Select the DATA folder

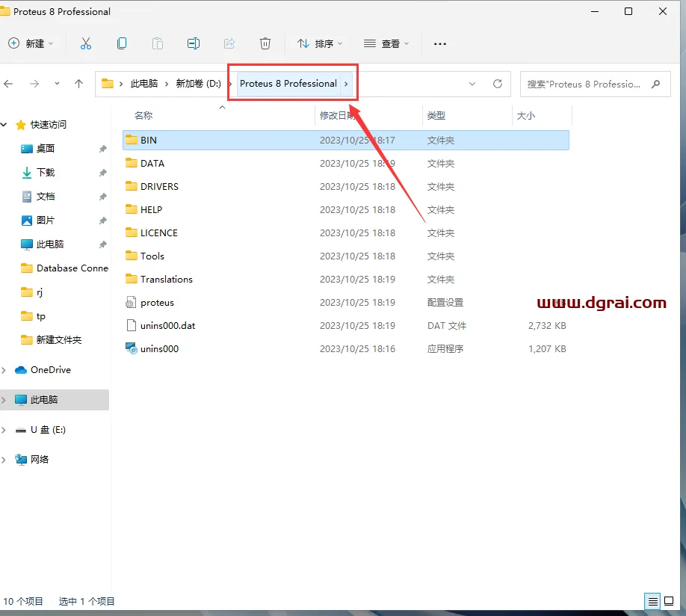tap(346, 163)
